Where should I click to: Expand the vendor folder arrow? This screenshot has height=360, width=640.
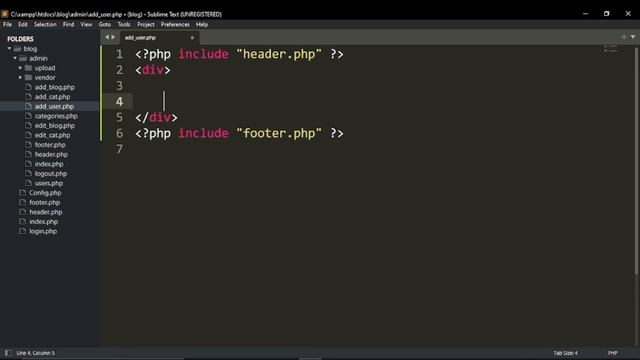(x=20, y=77)
